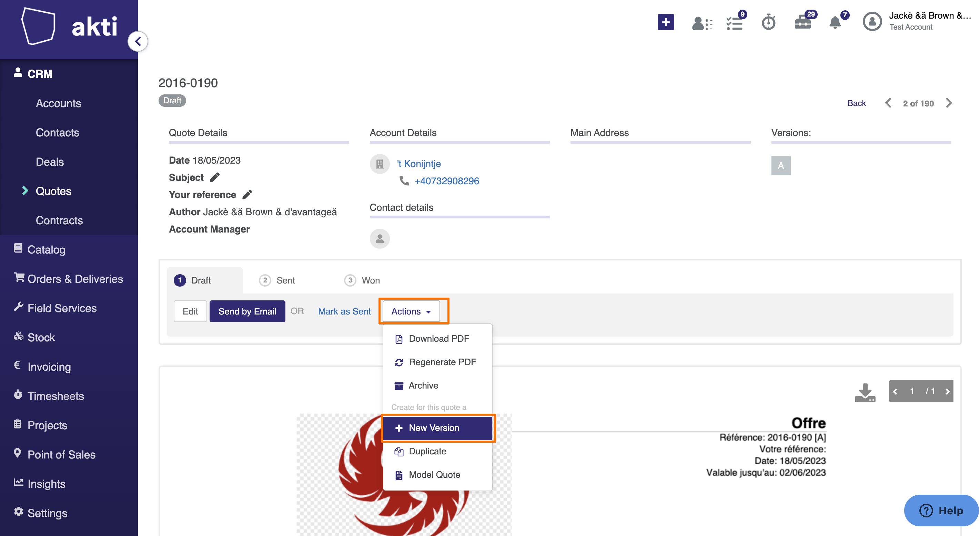The width and height of the screenshot is (980, 536).
Task: Choose Archive from Actions menu
Action: click(437, 385)
